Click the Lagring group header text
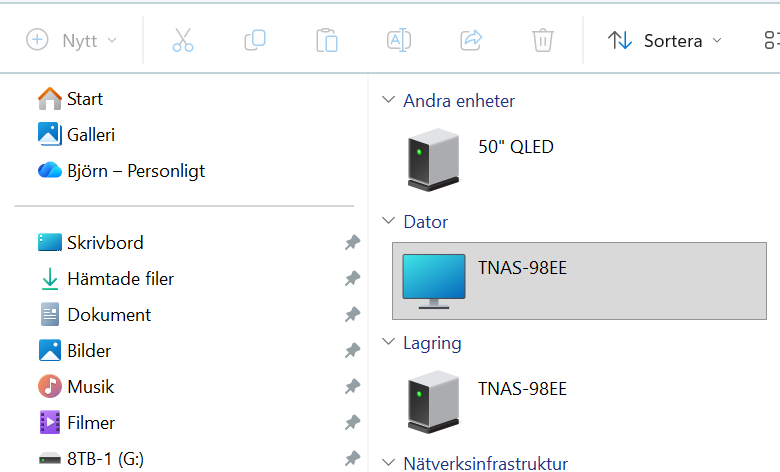The image size is (780, 472). 432,343
